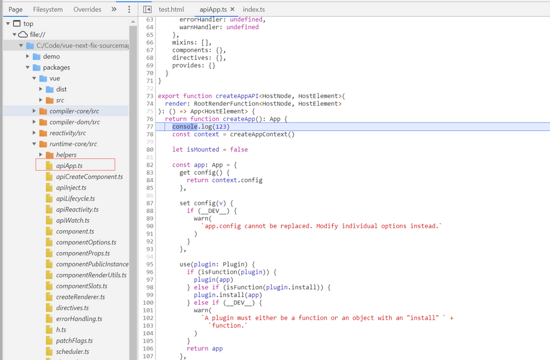Toggle the hide navigator sidebar icon
The width and height of the screenshot is (550, 360).
[147, 9]
